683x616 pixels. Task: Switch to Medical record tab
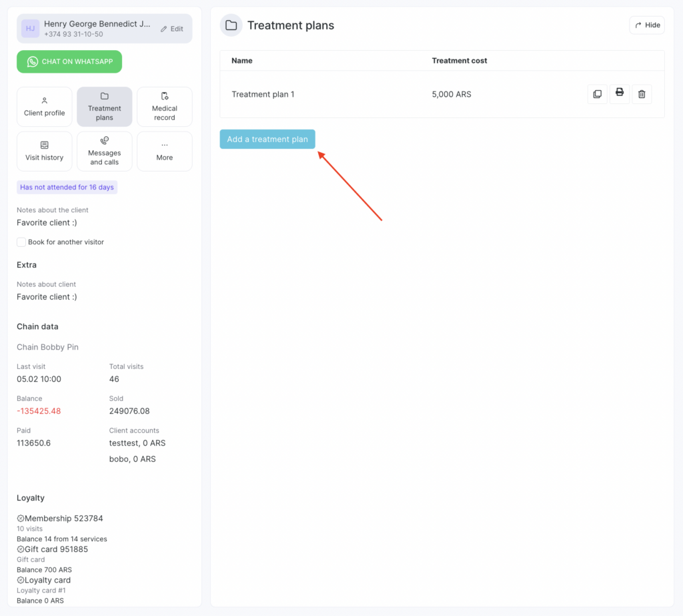pos(164,107)
